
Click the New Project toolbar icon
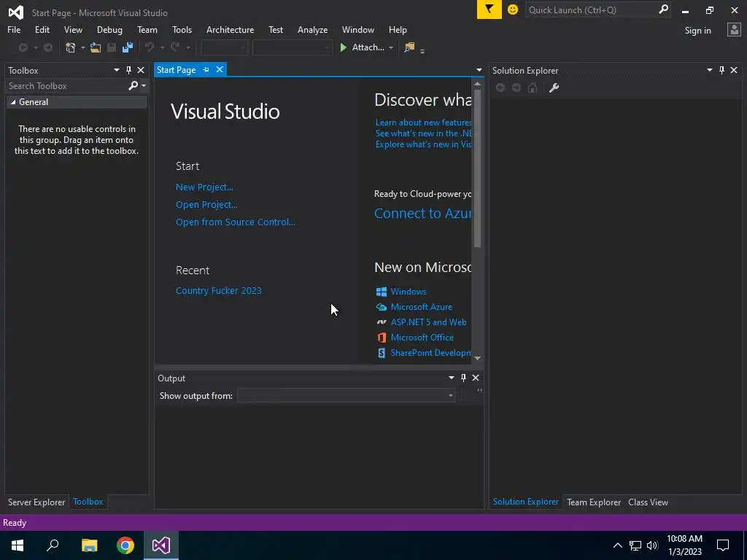pos(71,47)
